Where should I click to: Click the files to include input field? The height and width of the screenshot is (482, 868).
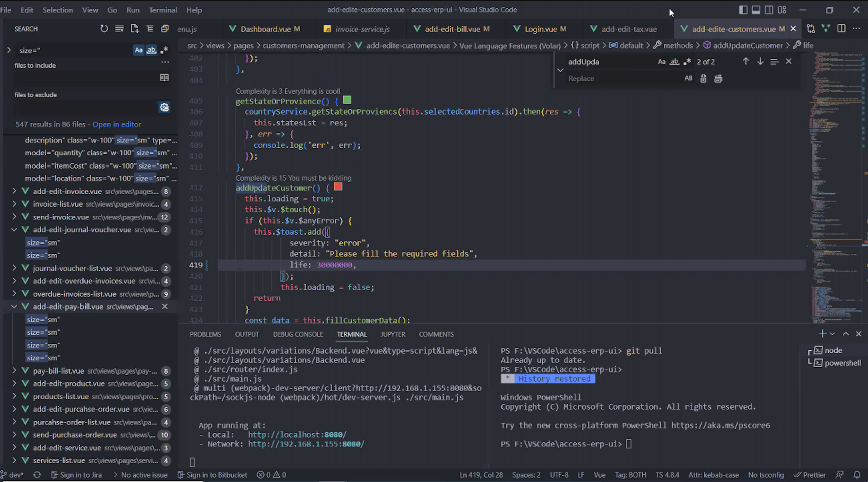pyautogui.click(x=85, y=78)
